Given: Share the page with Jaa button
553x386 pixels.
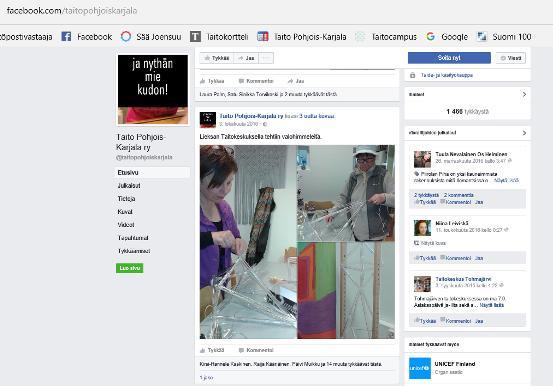Looking at the screenshot, I should coord(246,58).
